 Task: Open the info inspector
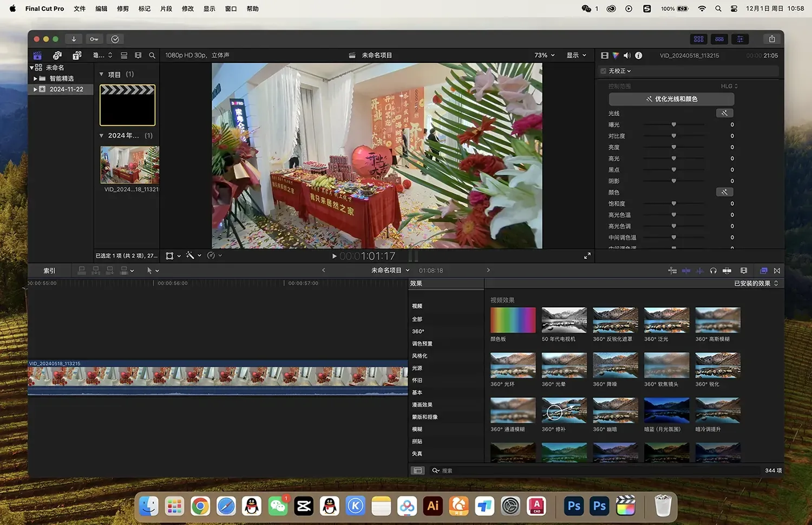coord(639,55)
